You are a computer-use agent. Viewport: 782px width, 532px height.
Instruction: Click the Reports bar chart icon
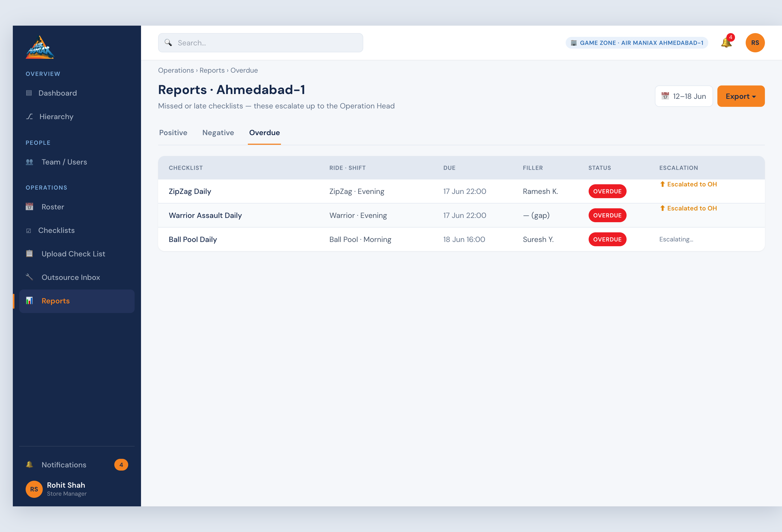tap(30, 300)
